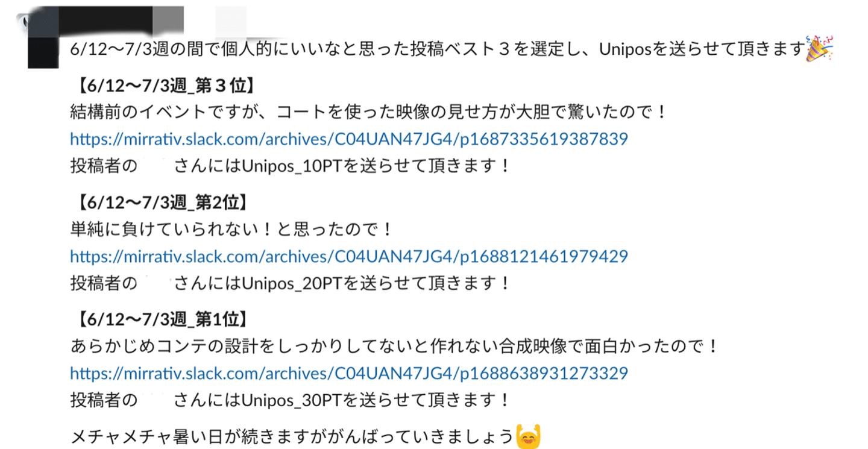Screen dimensions: 868x449
Task: Click the intro line about 投稿ベスト３
Action: pyautogui.click(x=438, y=49)
